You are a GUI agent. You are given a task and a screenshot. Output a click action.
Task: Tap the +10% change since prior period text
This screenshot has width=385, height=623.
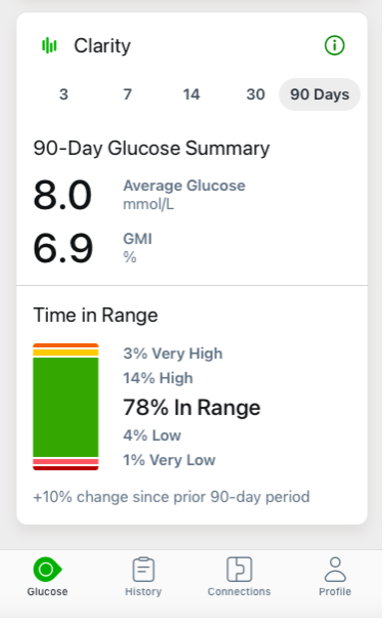point(171,497)
